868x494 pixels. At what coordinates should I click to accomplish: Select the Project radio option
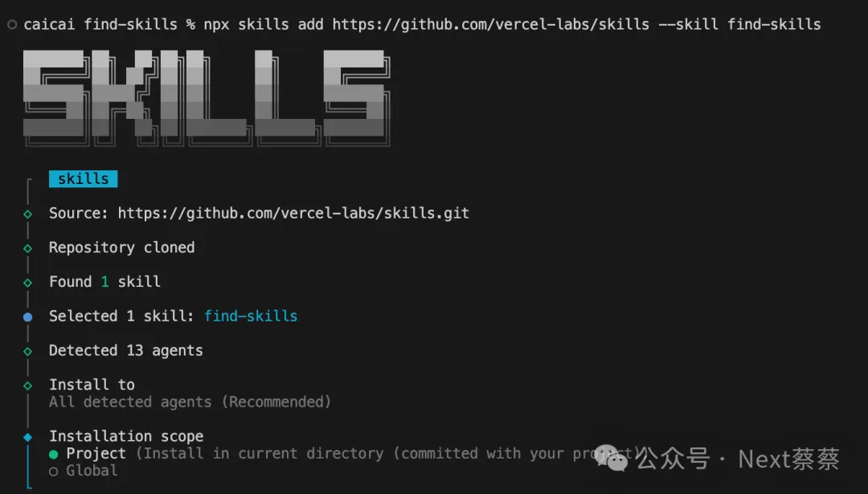pyautogui.click(x=53, y=454)
